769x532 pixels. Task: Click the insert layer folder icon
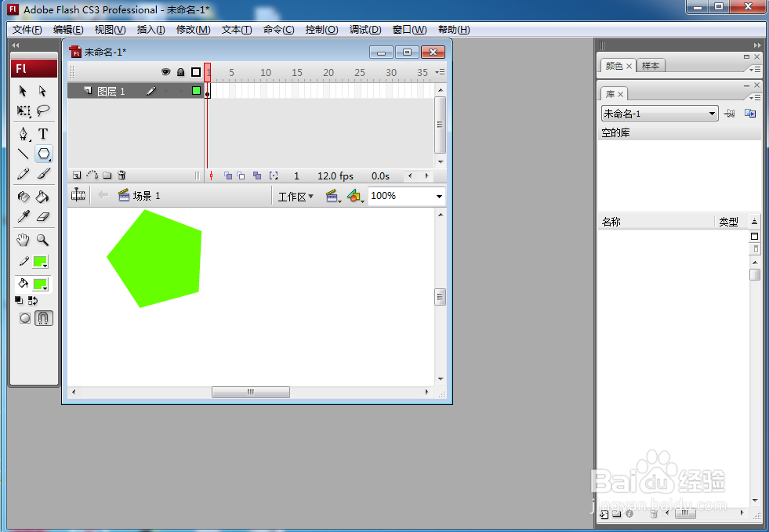(107, 175)
